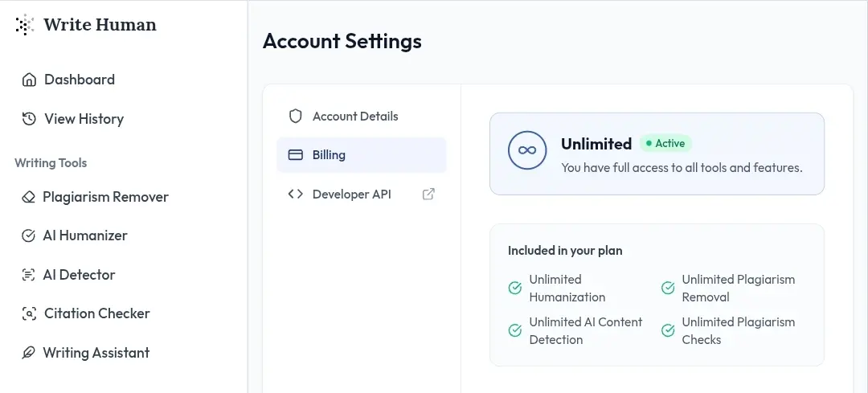The image size is (868, 393).
Task: Click the AI Humanizer checkmark circle icon
Action: click(x=28, y=235)
